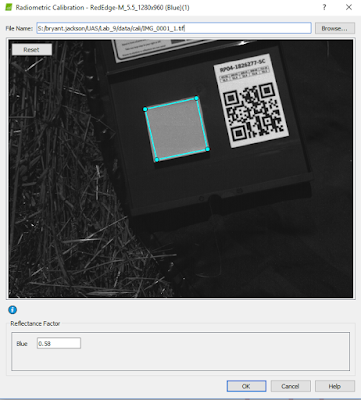This screenshot has width=361, height=400.
Task: Click the Reset button over image
Action: coord(32,50)
